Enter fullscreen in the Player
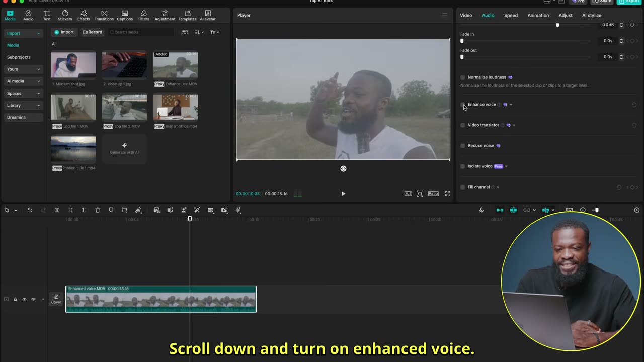The width and height of the screenshot is (644, 362). point(448,194)
